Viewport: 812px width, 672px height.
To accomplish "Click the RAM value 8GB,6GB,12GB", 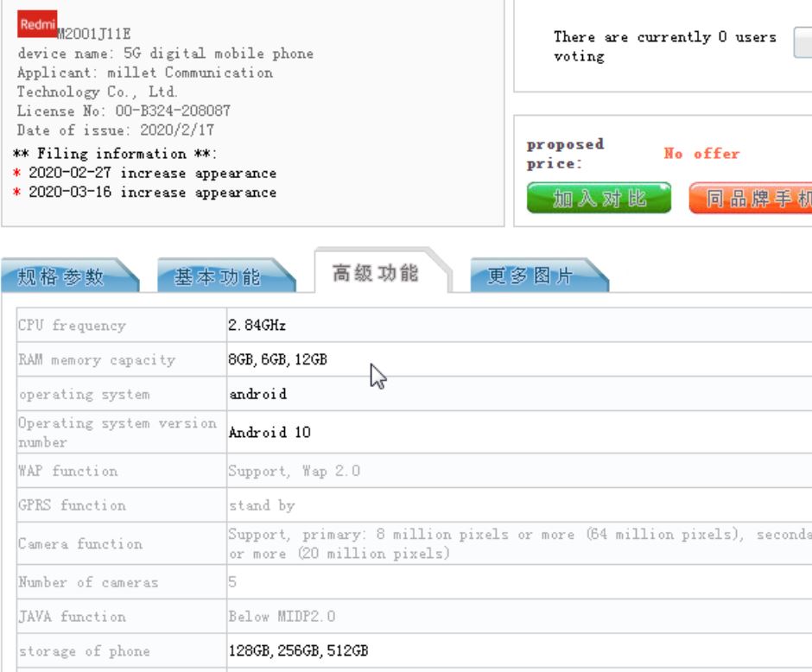I will [x=277, y=360].
